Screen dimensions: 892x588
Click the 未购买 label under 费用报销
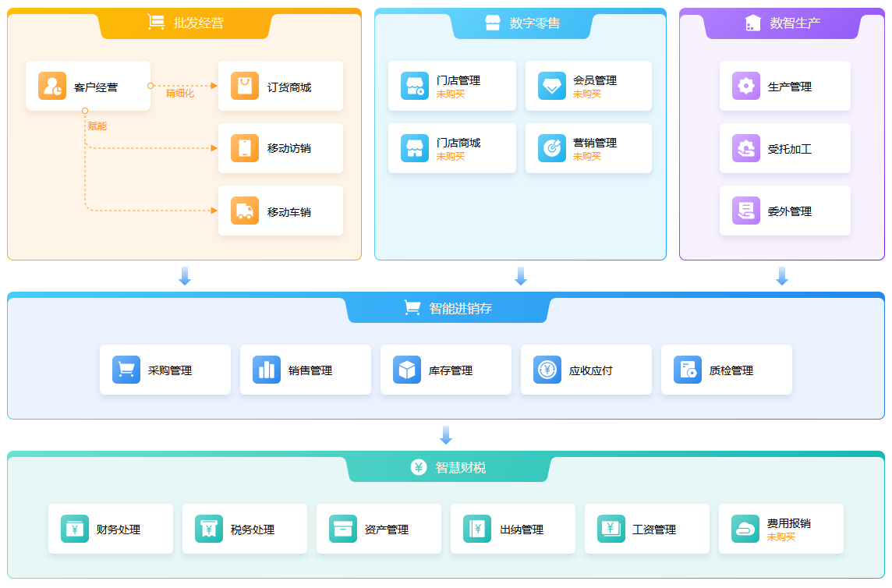click(x=780, y=537)
